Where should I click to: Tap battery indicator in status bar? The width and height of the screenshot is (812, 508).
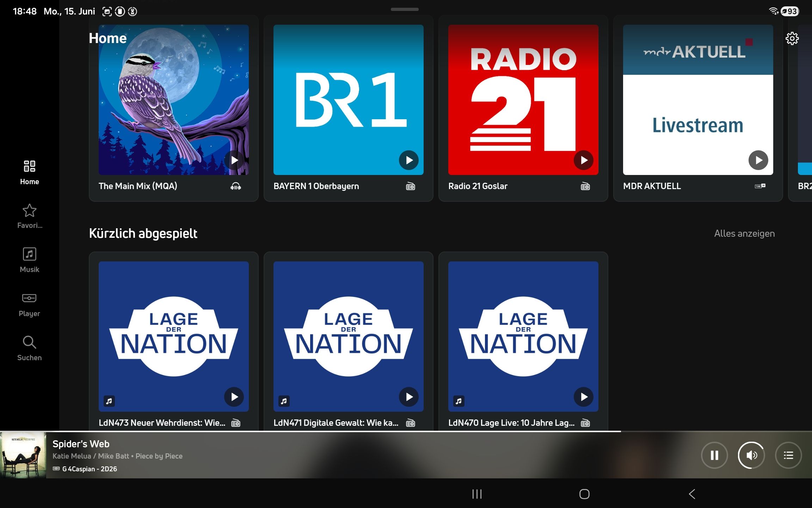[790, 11]
